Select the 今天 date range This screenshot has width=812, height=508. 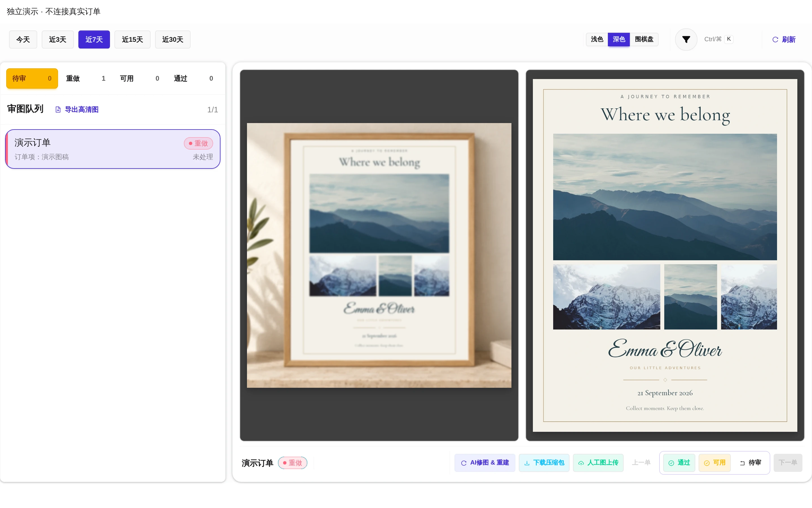[x=23, y=39]
